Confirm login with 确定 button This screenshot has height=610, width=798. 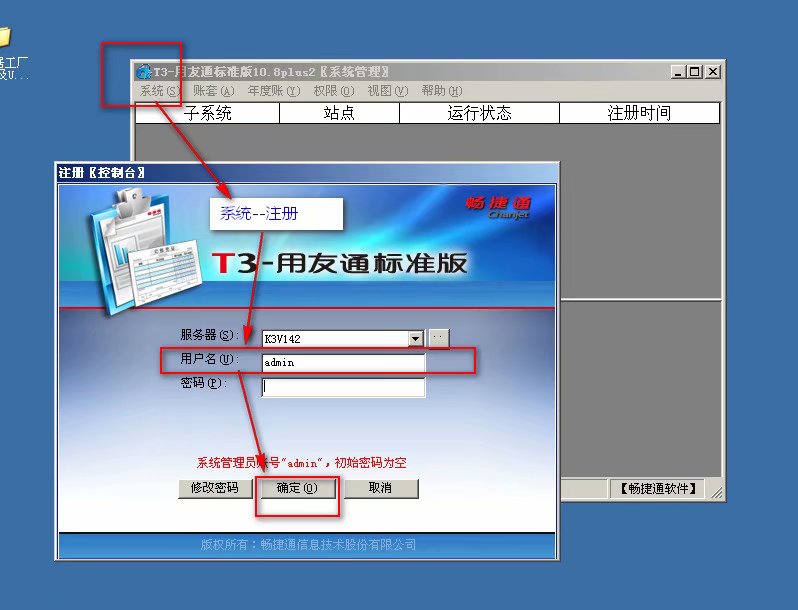tap(296, 488)
